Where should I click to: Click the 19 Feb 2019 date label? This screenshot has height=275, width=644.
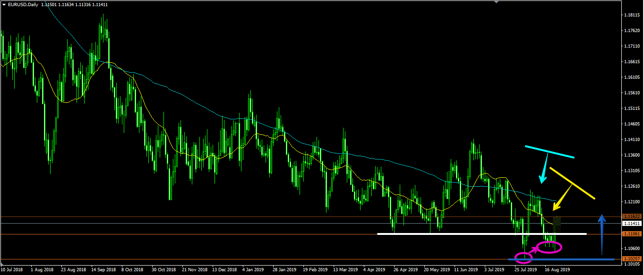tap(314, 270)
